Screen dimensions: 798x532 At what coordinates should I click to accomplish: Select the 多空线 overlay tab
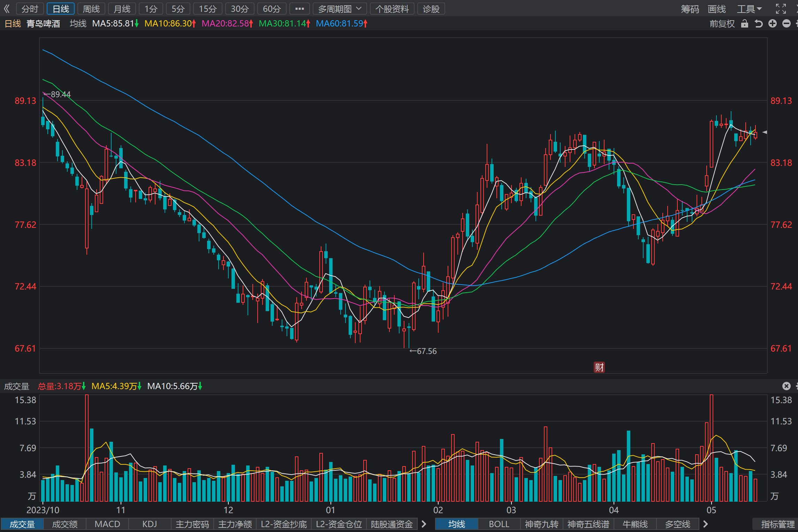(678, 524)
